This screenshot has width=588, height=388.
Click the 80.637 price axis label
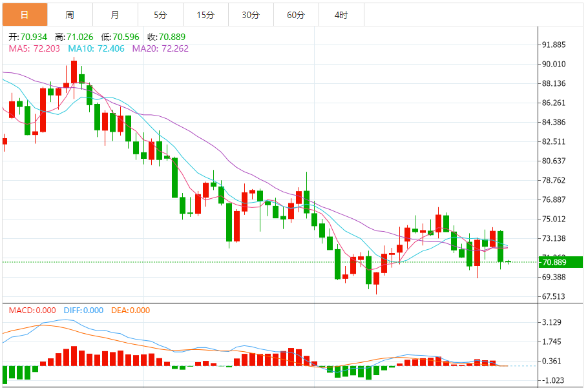tap(554, 161)
